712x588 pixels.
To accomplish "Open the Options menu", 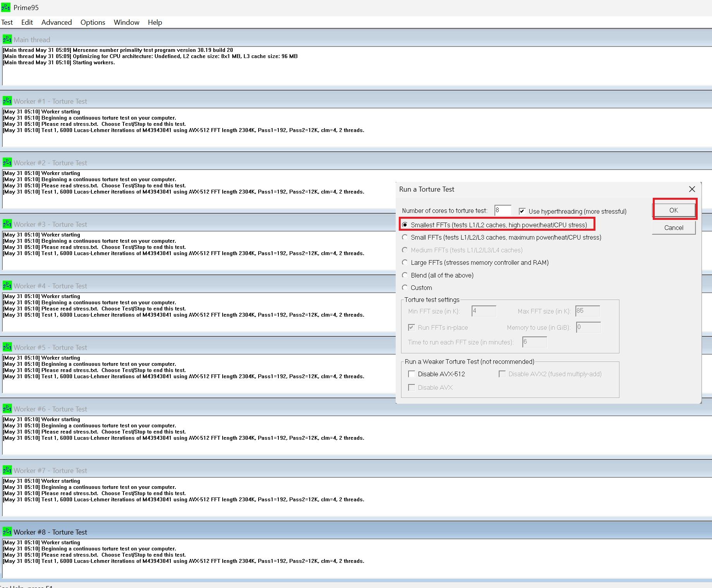I will point(93,22).
